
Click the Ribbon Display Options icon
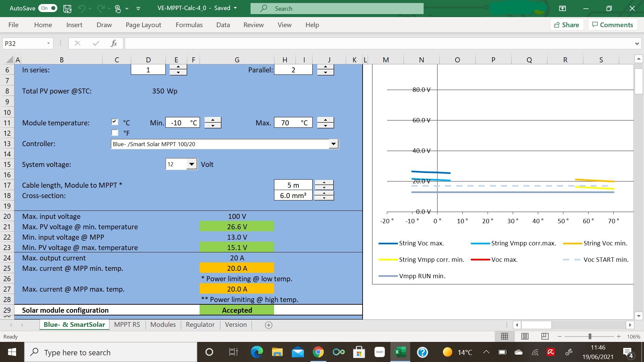tap(562, 8)
